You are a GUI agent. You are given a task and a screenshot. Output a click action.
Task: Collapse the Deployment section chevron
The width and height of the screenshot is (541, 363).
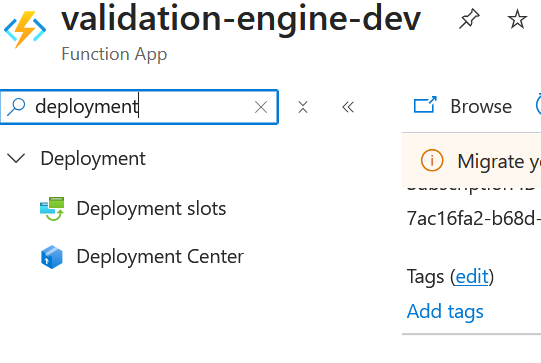16,158
